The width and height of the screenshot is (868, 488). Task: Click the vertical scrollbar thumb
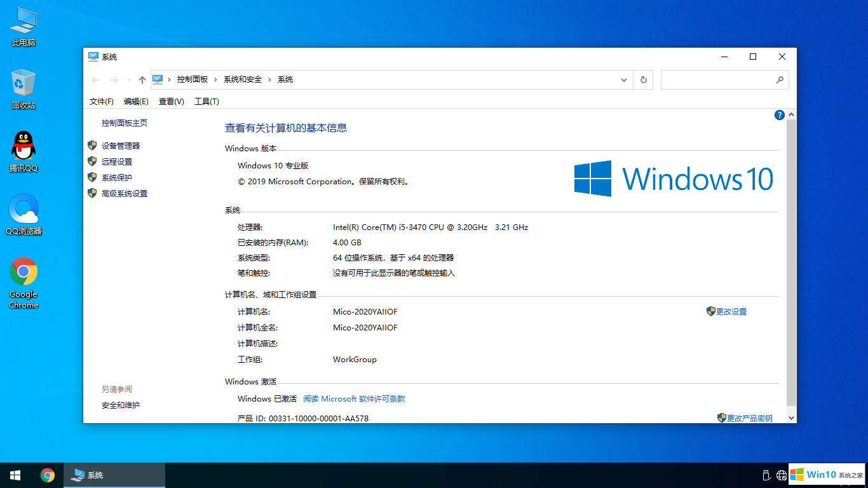click(x=791, y=262)
